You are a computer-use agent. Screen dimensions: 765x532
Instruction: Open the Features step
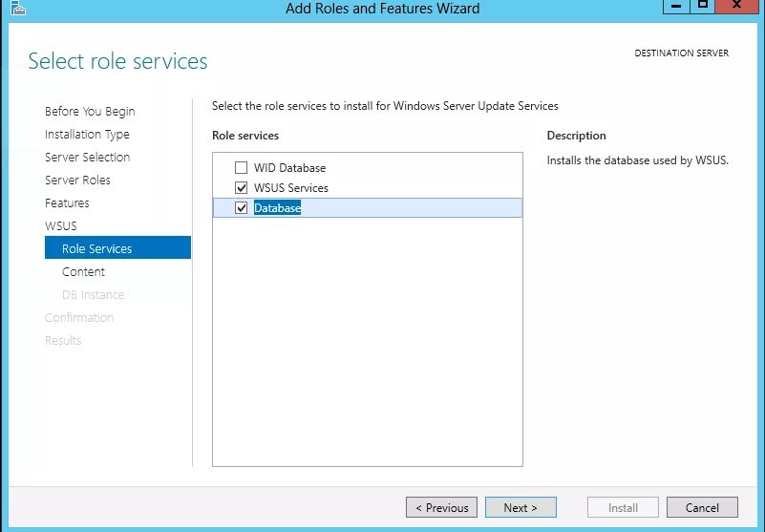point(67,203)
